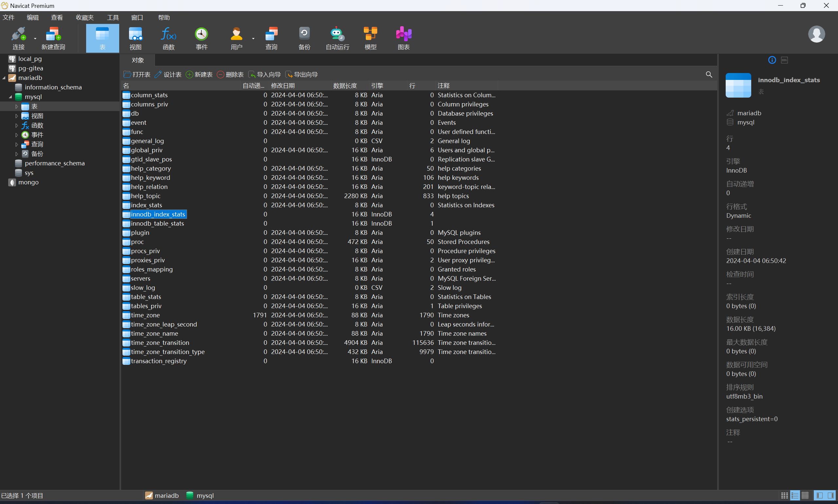
Task: Expand the 查询 tree node
Action: click(x=17, y=144)
